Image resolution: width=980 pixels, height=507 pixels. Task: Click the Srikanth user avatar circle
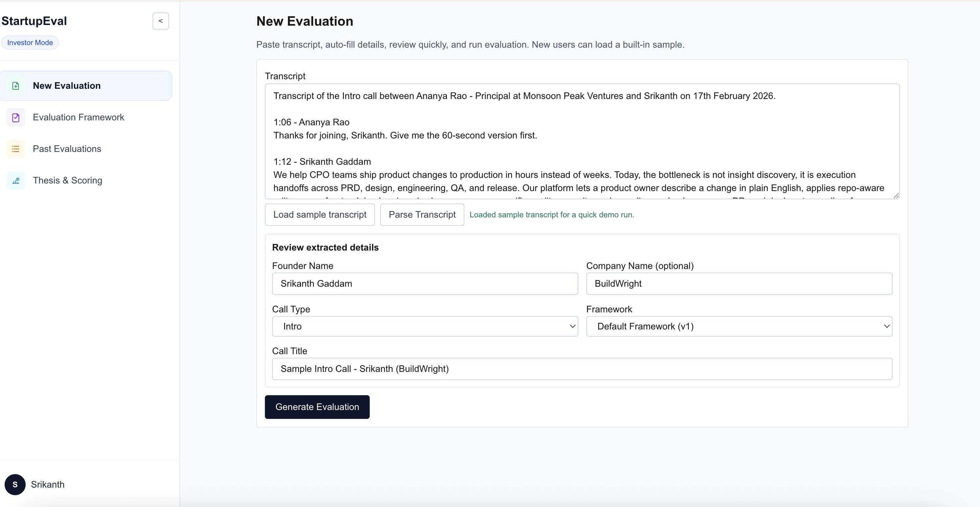pyautogui.click(x=15, y=484)
